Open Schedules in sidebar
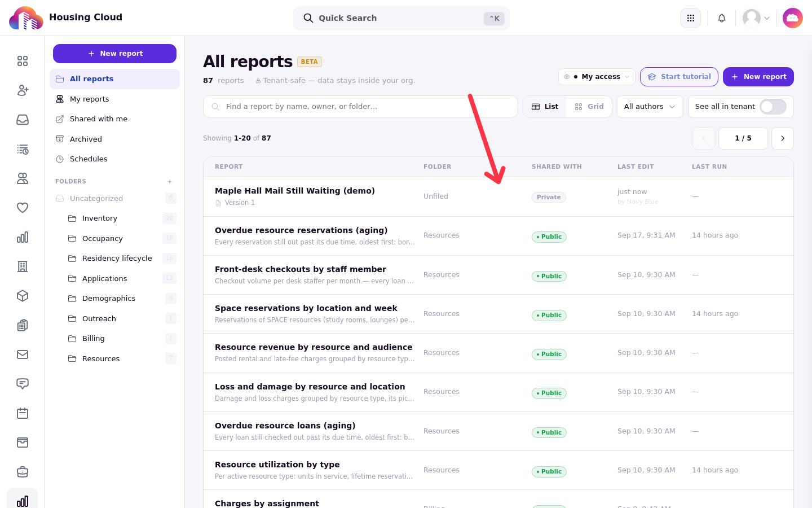Image resolution: width=812 pixels, height=508 pixels. 115,159
